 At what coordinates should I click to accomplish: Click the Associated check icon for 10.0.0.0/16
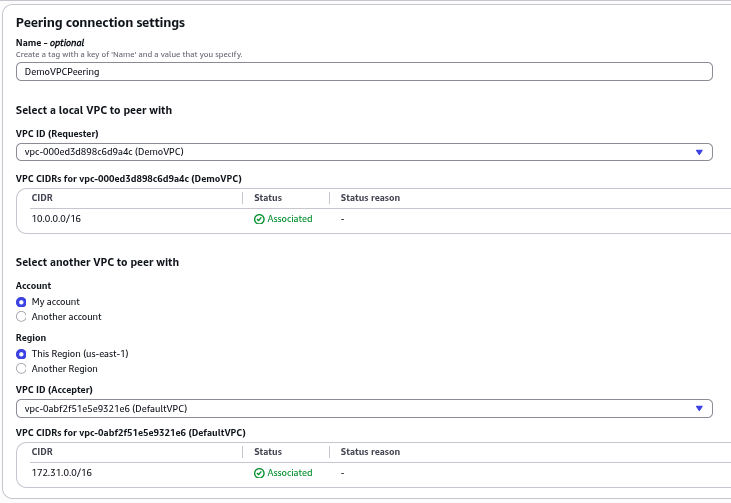tap(259, 219)
